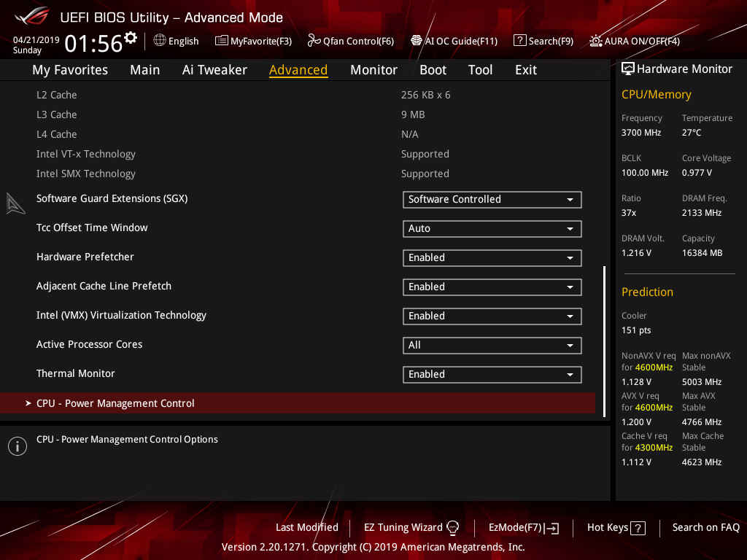The width and height of the screenshot is (747, 560).
Task: Open Software Guard Extensions dropdown
Action: pos(492,200)
